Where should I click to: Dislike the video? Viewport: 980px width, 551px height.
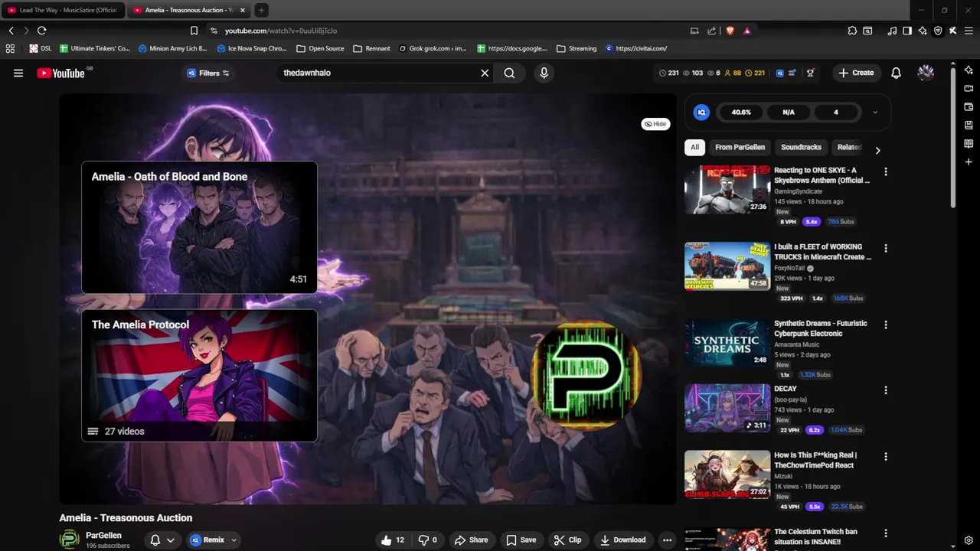coord(427,540)
